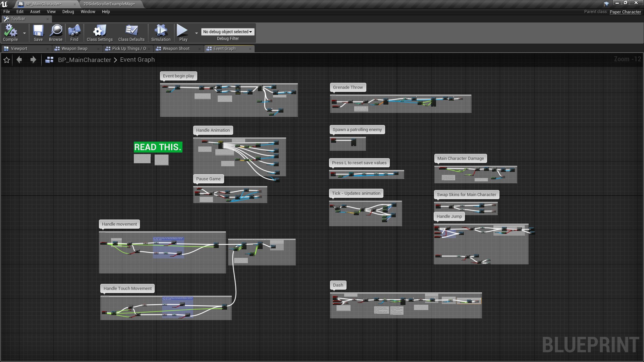644x362 pixels.
Task: Switch to the Weapon Shoot tab
Action: (x=176, y=49)
